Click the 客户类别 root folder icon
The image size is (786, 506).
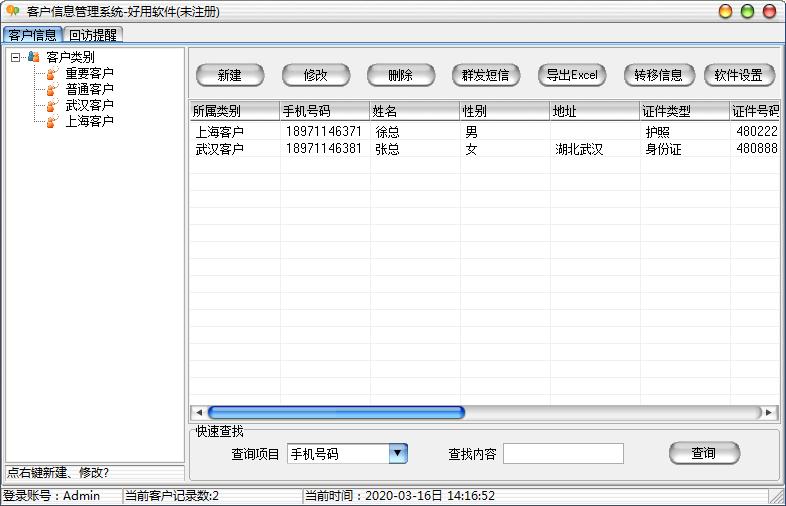click(34, 57)
